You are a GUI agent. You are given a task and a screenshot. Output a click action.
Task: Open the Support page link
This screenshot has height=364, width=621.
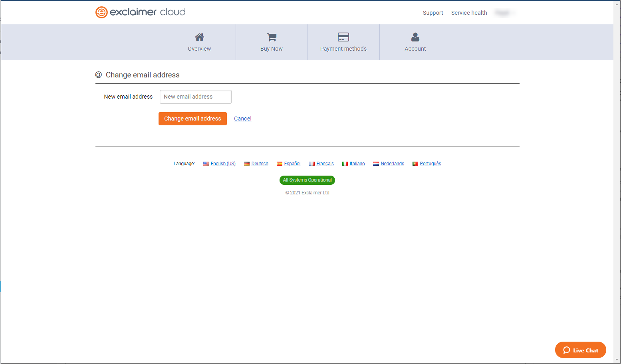tap(433, 13)
